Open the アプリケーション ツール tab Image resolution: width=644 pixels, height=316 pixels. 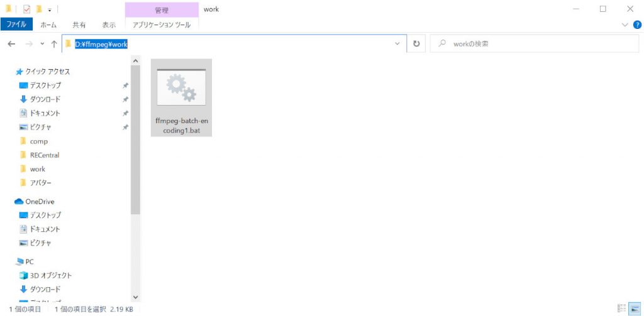point(162,25)
